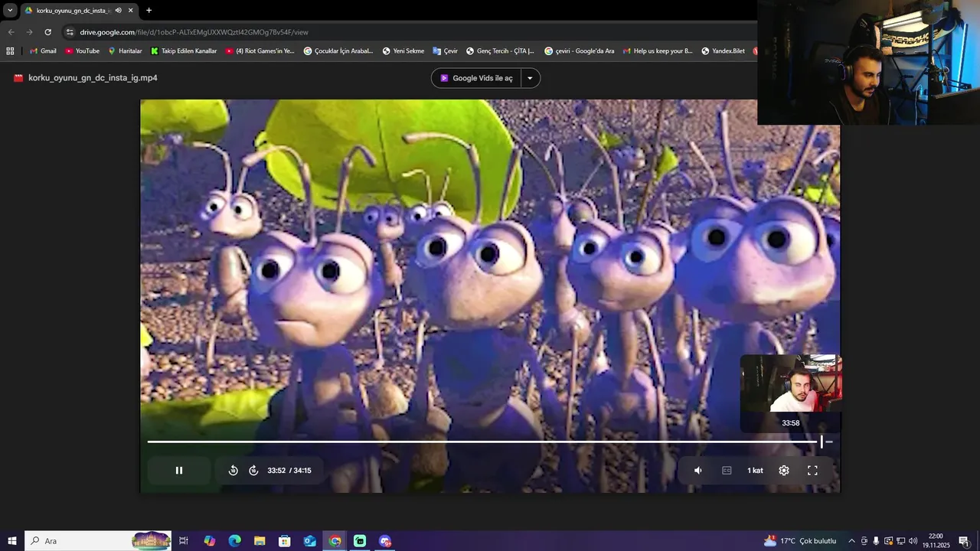Go back to the previous page
980x551 pixels.
coord(11,32)
